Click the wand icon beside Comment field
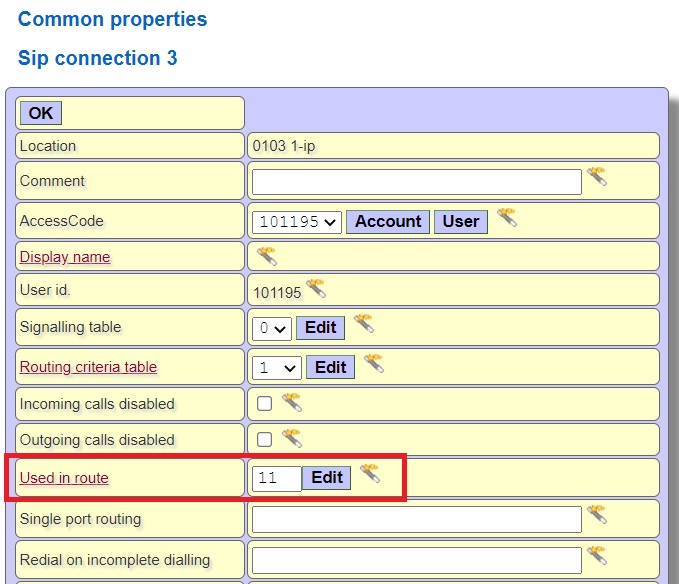Screen dimensions: 679x584 (x=597, y=178)
